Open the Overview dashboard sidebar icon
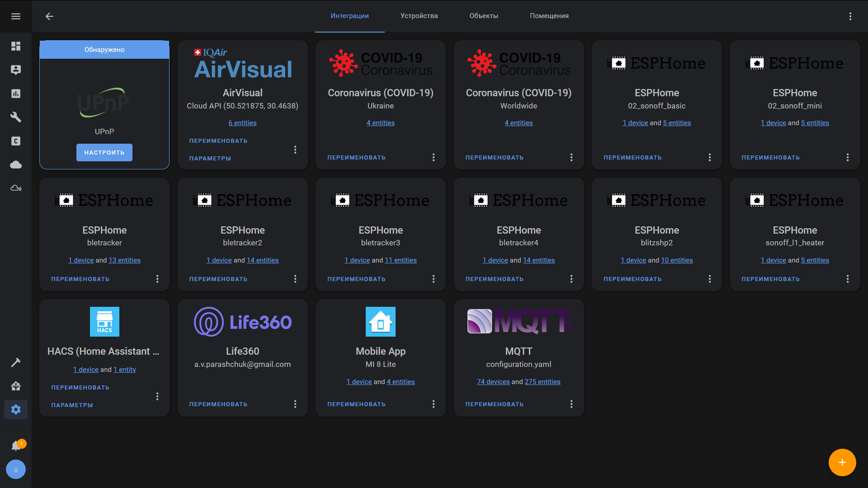Screen dimensions: 868x488 tap(16, 46)
